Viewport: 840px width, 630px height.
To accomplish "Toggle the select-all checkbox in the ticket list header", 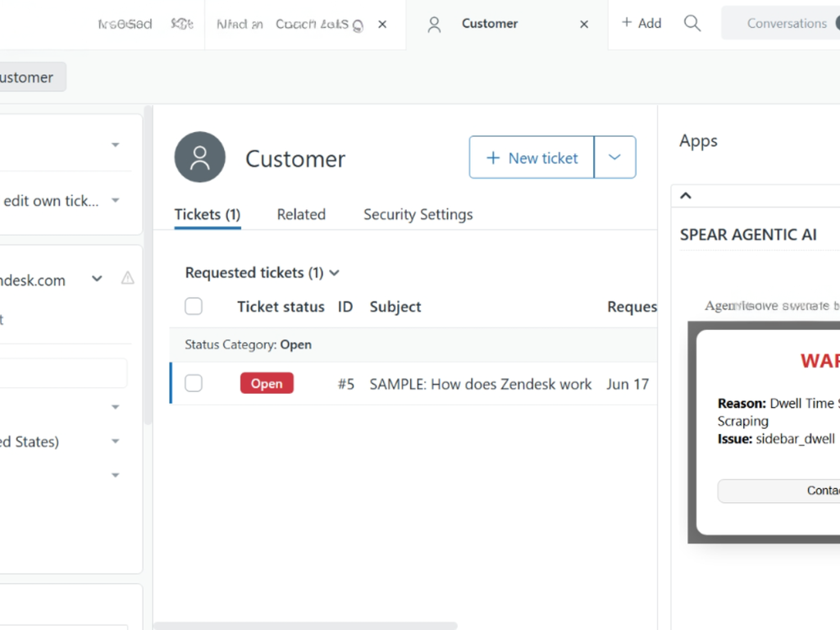I will (x=194, y=306).
